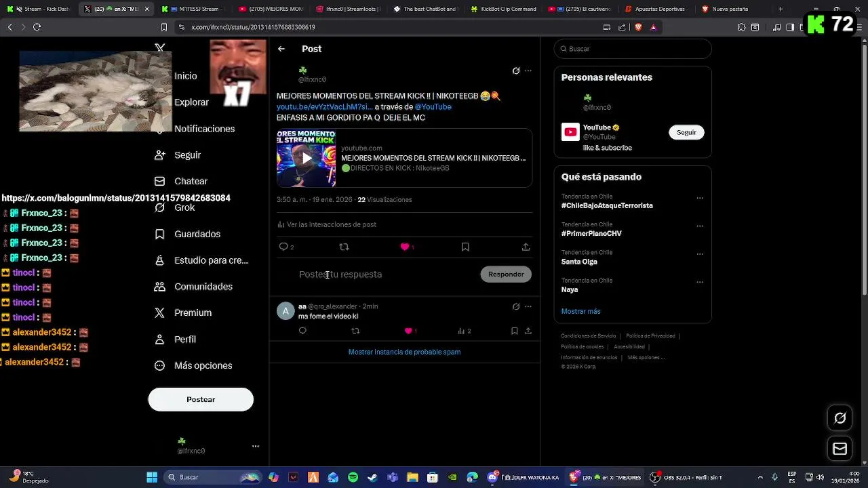The width and height of the screenshot is (868, 488).
Task: Switch to Apuestas Deportivas tab
Action: pos(655,9)
